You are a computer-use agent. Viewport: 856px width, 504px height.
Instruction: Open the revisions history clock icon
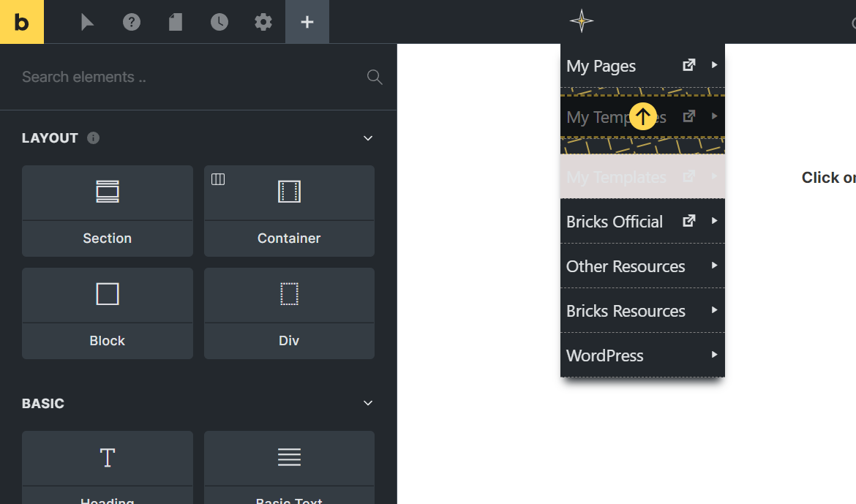pyautogui.click(x=219, y=22)
